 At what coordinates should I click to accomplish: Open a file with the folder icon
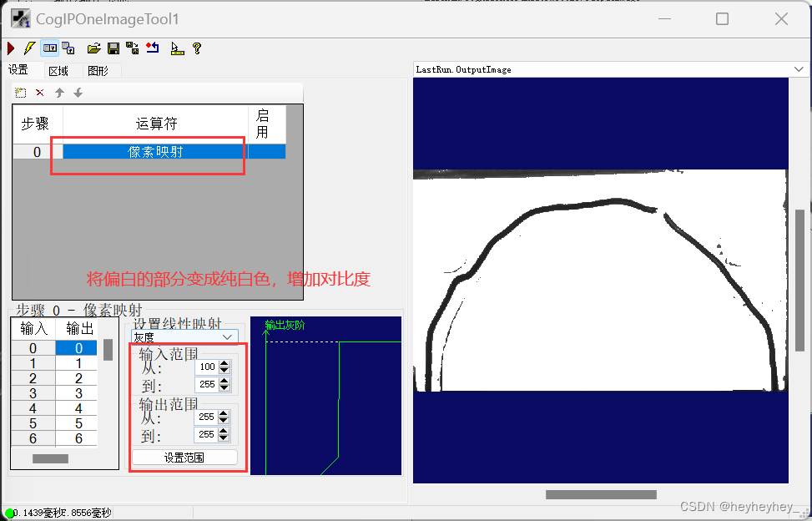point(93,48)
